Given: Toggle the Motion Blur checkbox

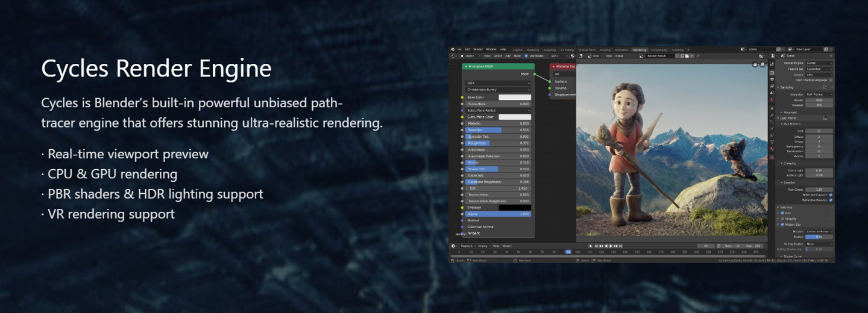Looking at the screenshot, I should tap(782, 225).
